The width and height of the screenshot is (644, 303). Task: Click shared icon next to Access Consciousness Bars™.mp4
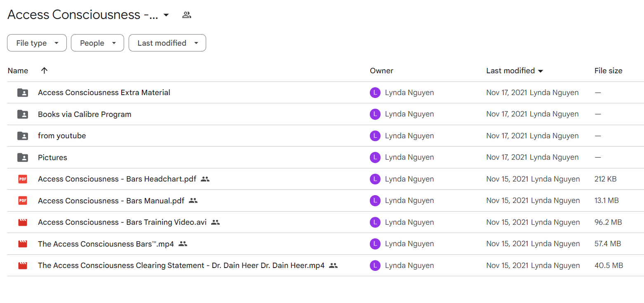pos(183,244)
